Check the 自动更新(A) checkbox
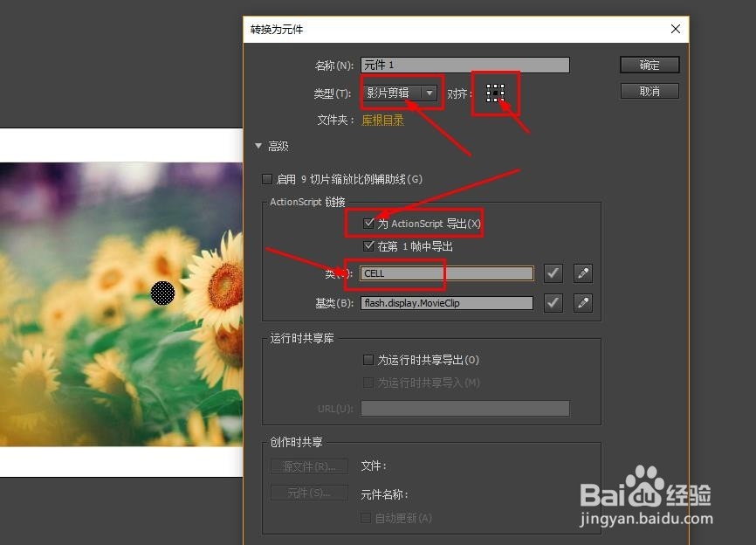756x545 pixels. click(365, 518)
